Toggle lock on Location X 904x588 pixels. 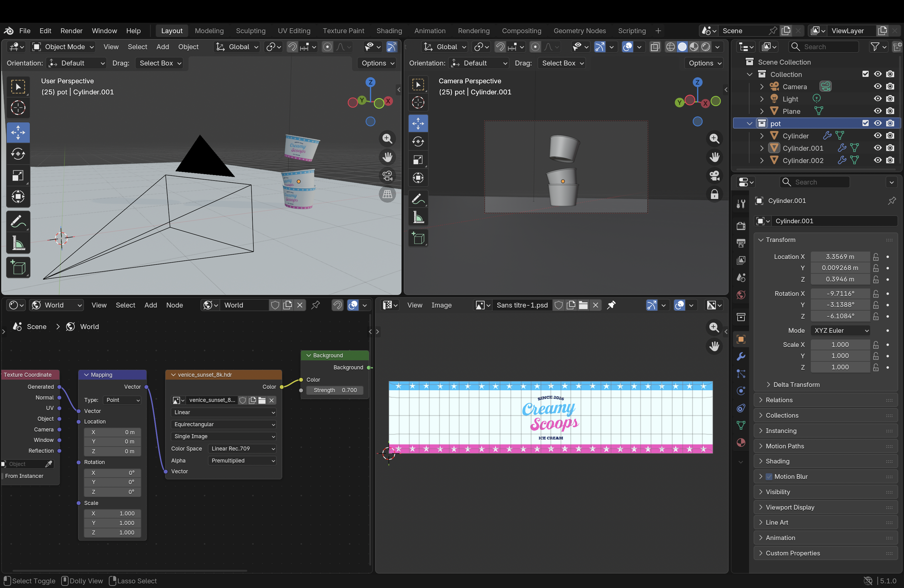coord(875,257)
